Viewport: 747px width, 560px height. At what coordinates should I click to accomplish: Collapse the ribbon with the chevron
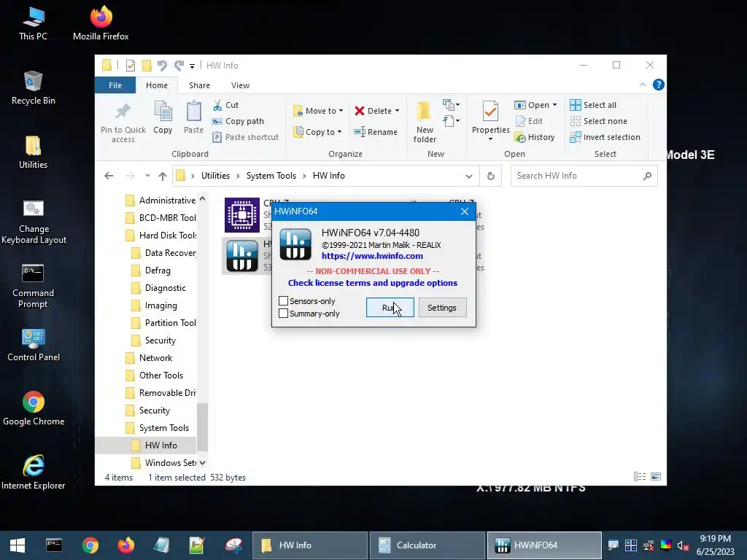pos(642,85)
